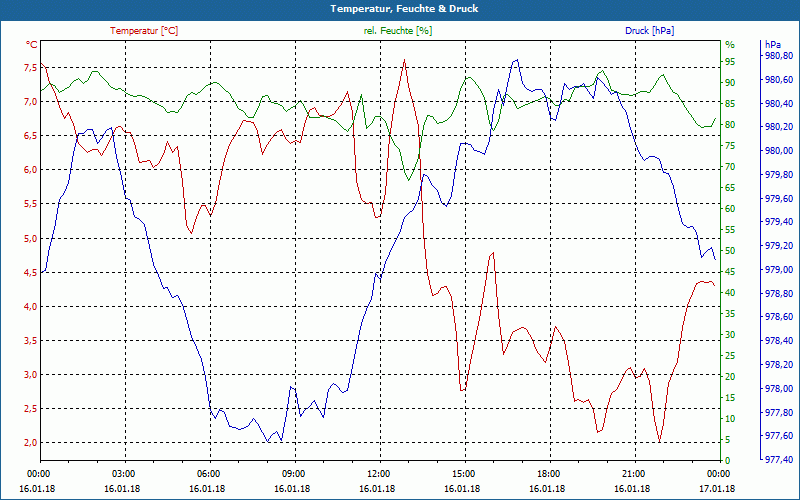Image resolution: width=800 pixels, height=500 pixels.
Task: Click the 17.01.18 date label
Action: [x=717, y=488]
